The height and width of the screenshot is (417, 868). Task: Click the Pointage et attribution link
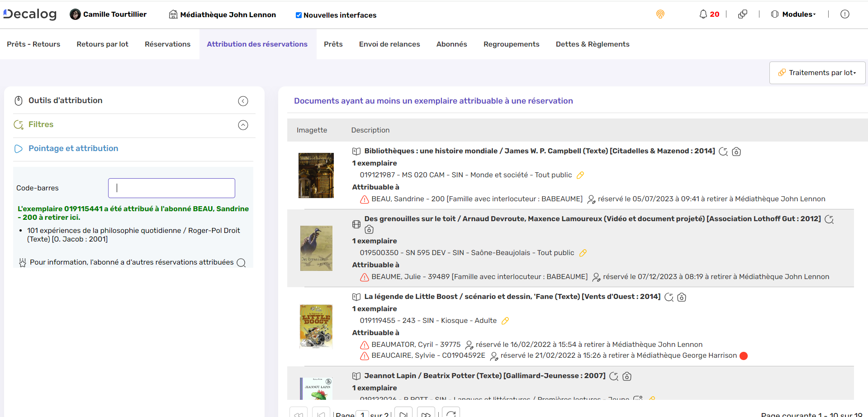pyautogui.click(x=73, y=148)
